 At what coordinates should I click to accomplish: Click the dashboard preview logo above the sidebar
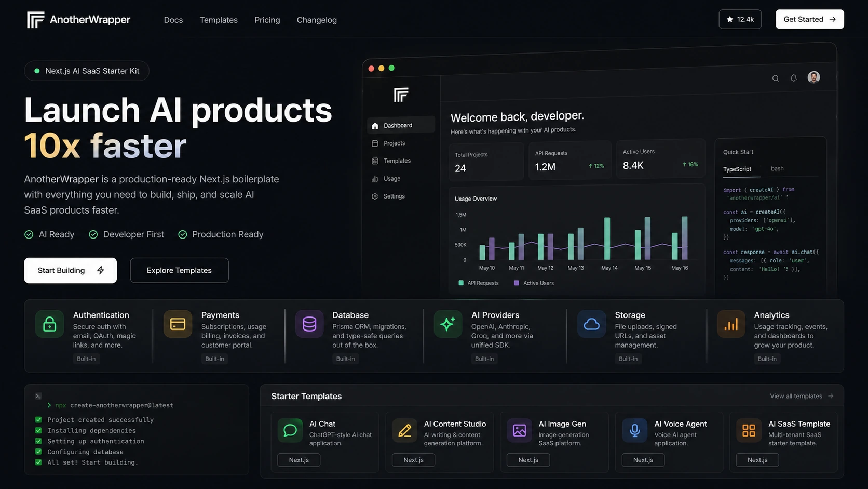point(401,95)
